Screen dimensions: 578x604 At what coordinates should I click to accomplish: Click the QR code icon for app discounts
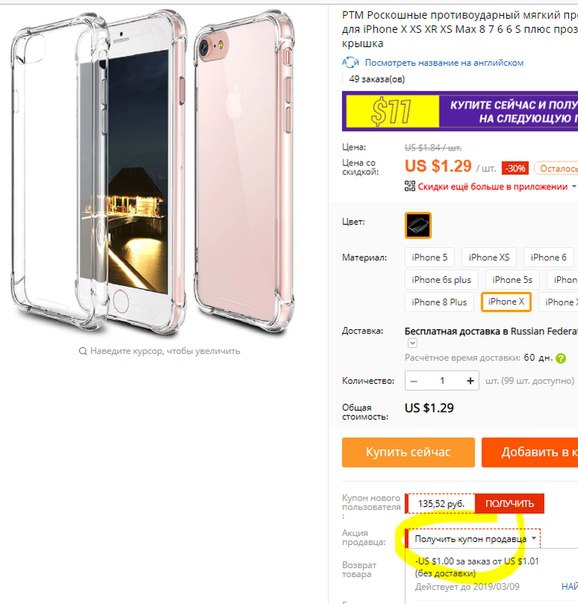tap(410, 186)
